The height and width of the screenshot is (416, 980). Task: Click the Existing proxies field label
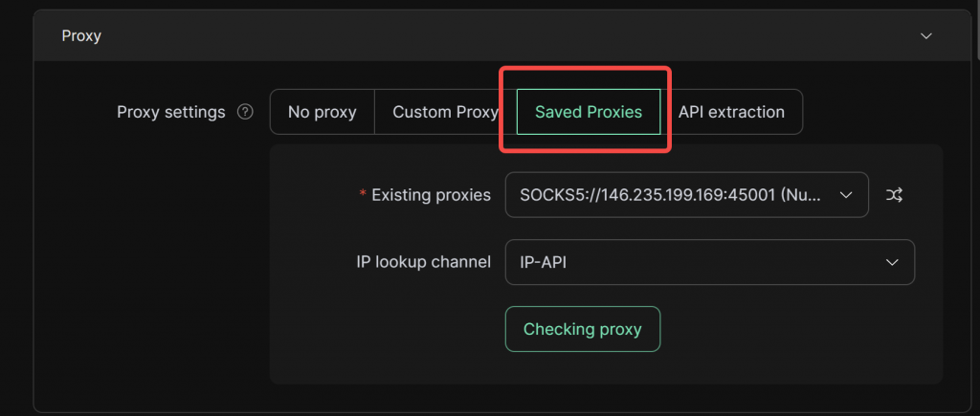coord(431,195)
